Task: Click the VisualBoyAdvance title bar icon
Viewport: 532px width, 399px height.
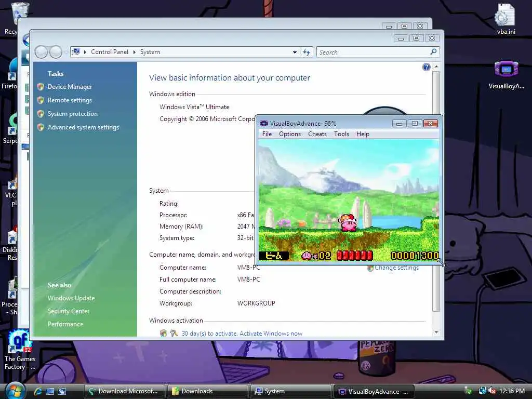Action: (263, 123)
